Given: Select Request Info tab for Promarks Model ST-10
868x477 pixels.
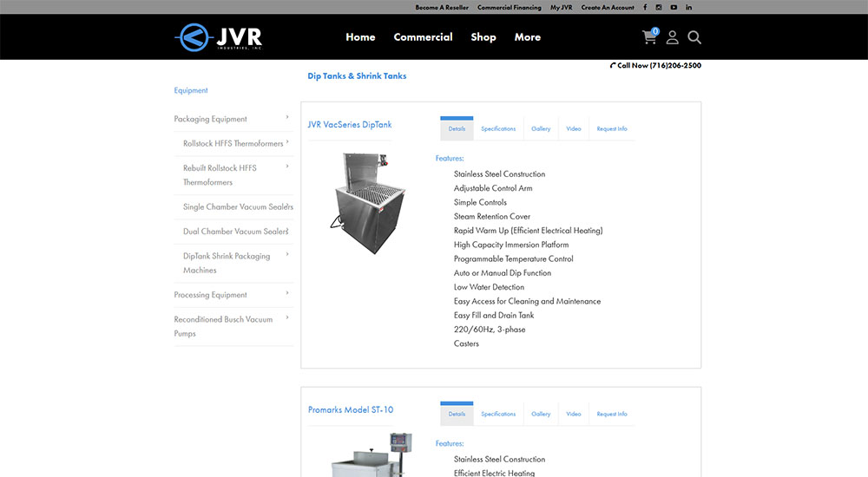Looking at the screenshot, I should pos(612,414).
